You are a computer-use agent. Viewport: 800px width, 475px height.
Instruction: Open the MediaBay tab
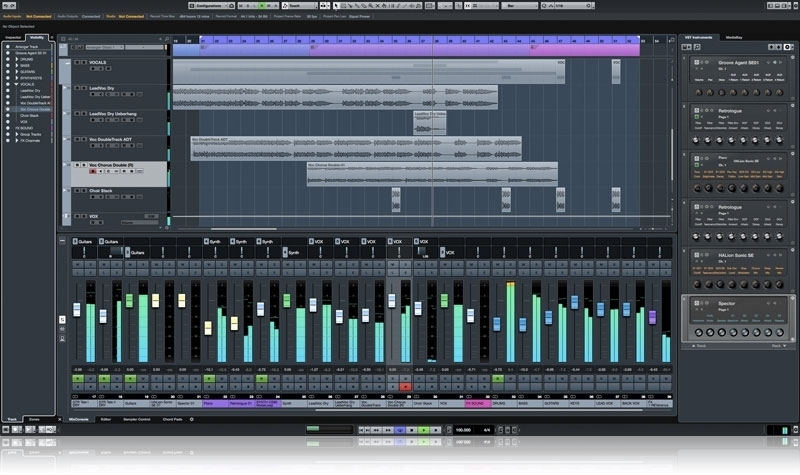(734, 37)
